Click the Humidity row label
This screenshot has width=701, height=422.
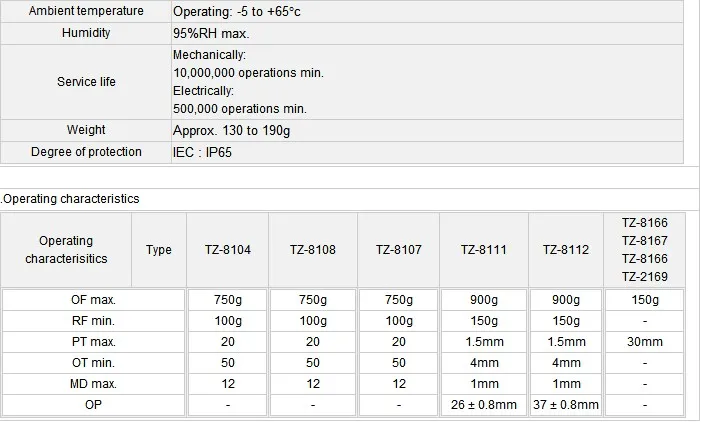tap(86, 32)
